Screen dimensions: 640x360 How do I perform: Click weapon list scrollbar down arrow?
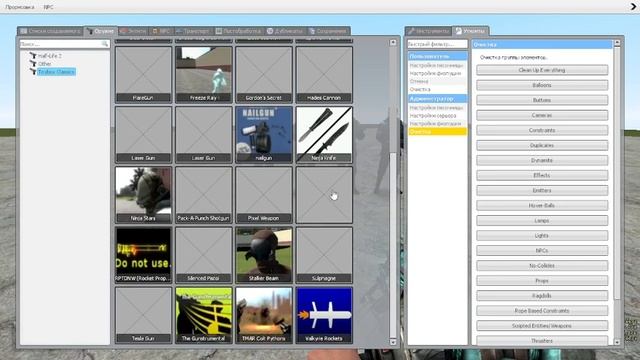pos(393,342)
